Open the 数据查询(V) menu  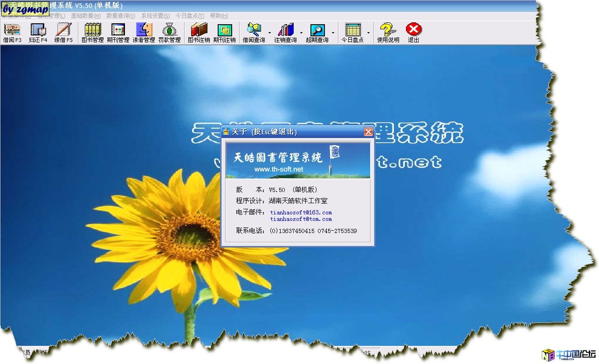121,16
